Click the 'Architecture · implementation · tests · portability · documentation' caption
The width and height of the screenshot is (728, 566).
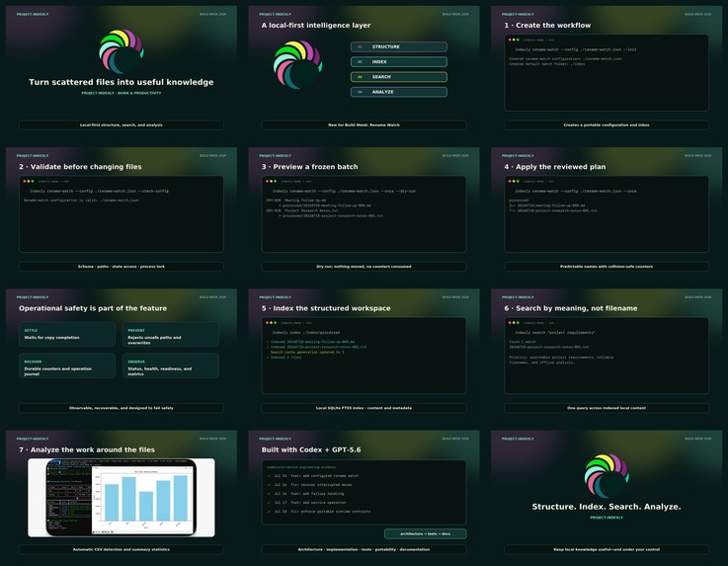pos(364,550)
